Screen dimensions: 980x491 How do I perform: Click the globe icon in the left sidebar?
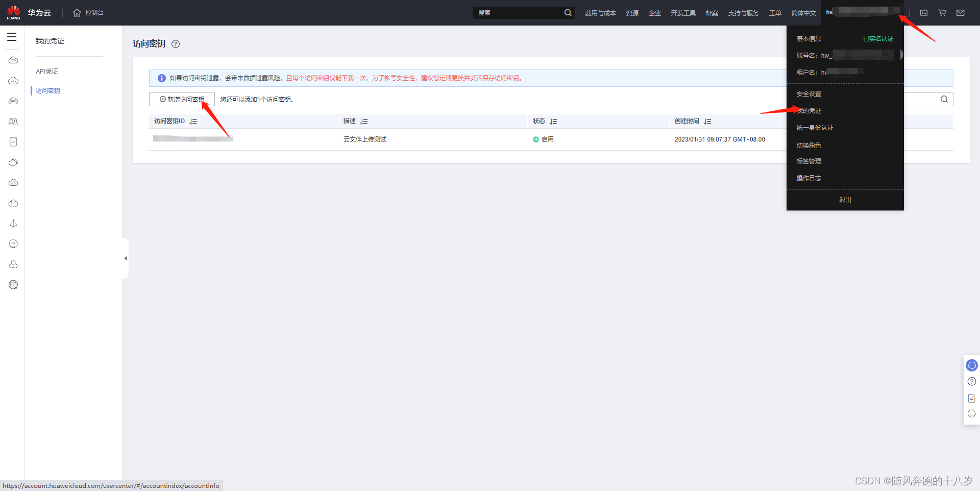tap(13, 285)
